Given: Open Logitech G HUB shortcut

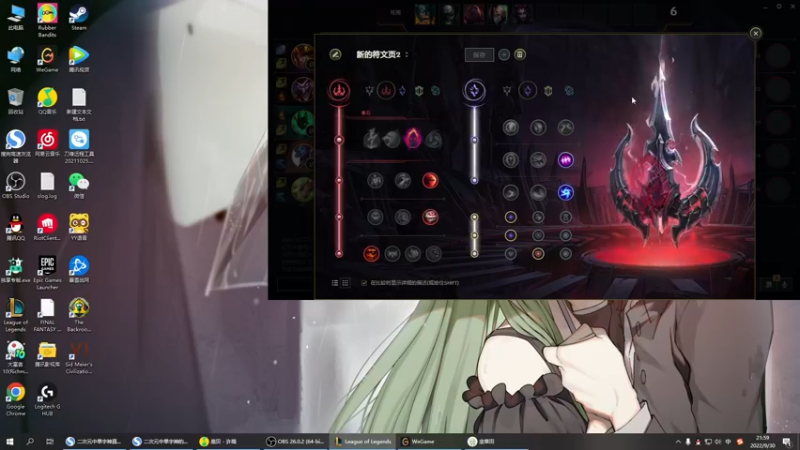Looking at the screenshot, I should tap(47, 399).
